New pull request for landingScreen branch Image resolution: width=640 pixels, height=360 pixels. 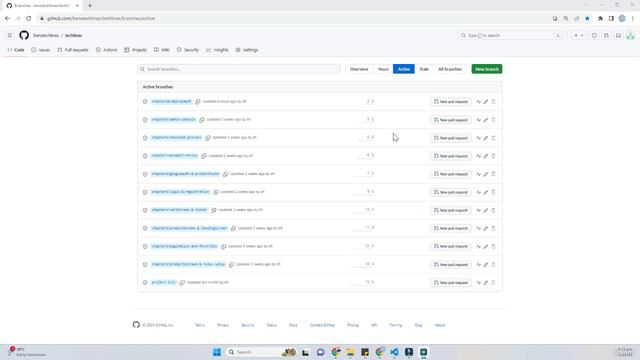click(x=451, y=228)
